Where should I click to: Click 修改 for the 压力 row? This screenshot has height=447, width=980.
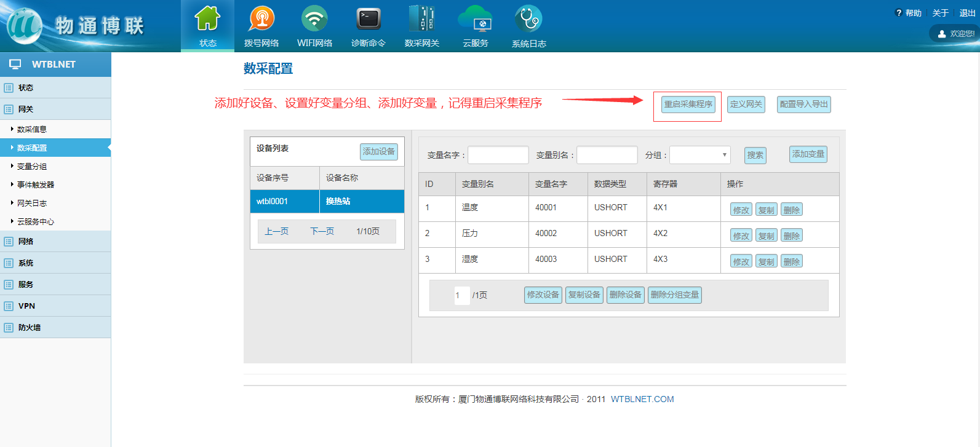[x=741, y=235]
